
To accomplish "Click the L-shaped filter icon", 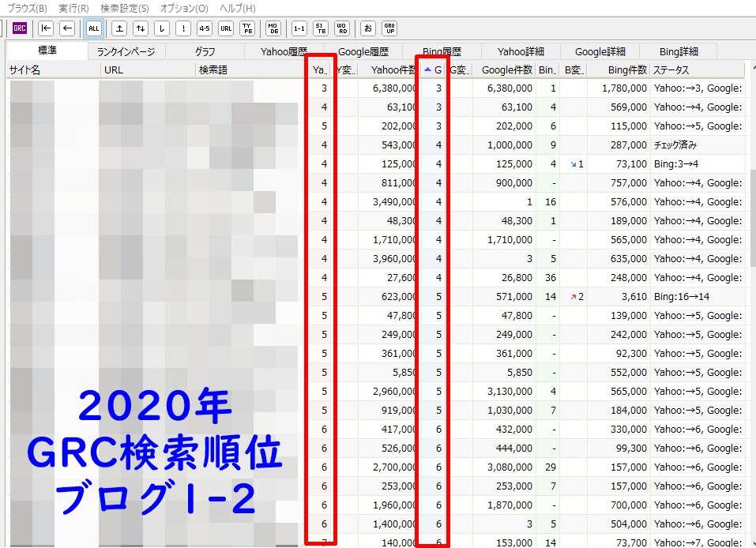I will click(162, 28).
